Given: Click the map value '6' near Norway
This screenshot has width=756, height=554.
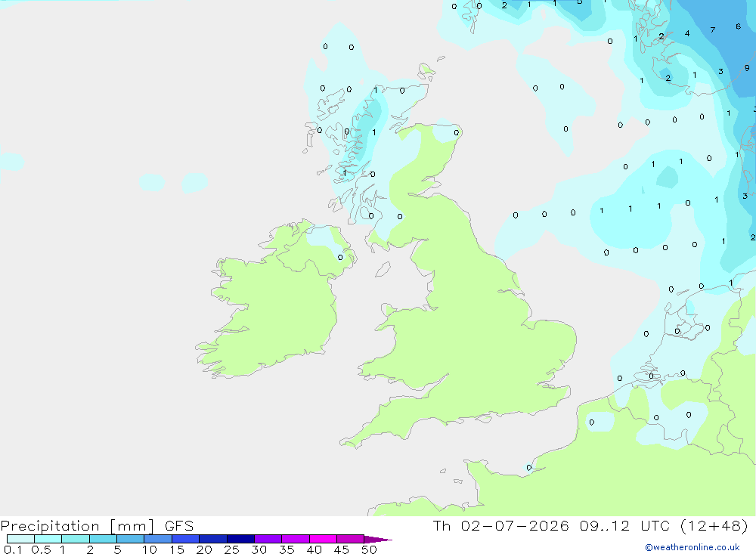Looking at the screenshot, I should coord(738,26).
